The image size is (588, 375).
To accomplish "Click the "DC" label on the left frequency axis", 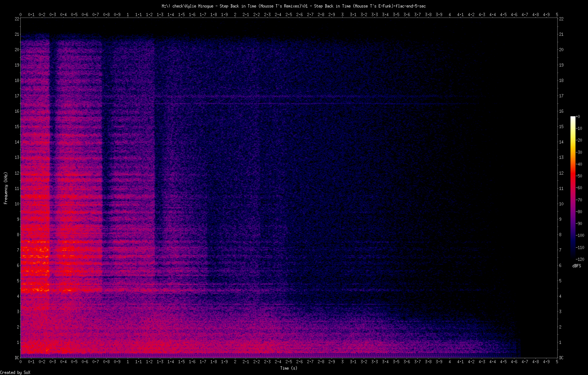I will pos(17,358).
